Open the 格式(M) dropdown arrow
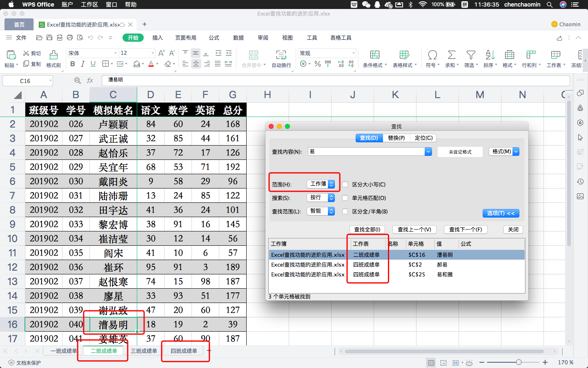Image resolution: width=588 pixels, height=368 pixels. coord(516,152)
